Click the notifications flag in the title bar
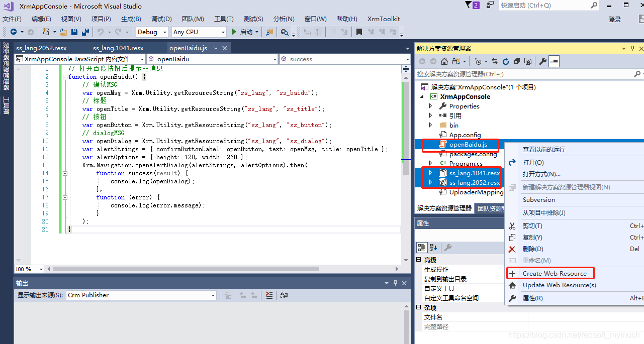Viewport: 644px width, 344px height. tap(468, 5)
